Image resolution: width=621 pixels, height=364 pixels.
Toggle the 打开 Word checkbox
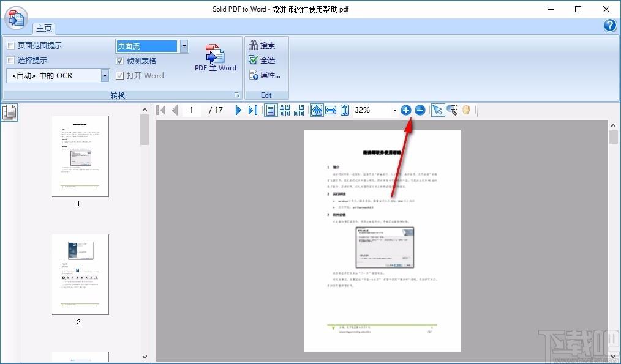tap(119, 76)
